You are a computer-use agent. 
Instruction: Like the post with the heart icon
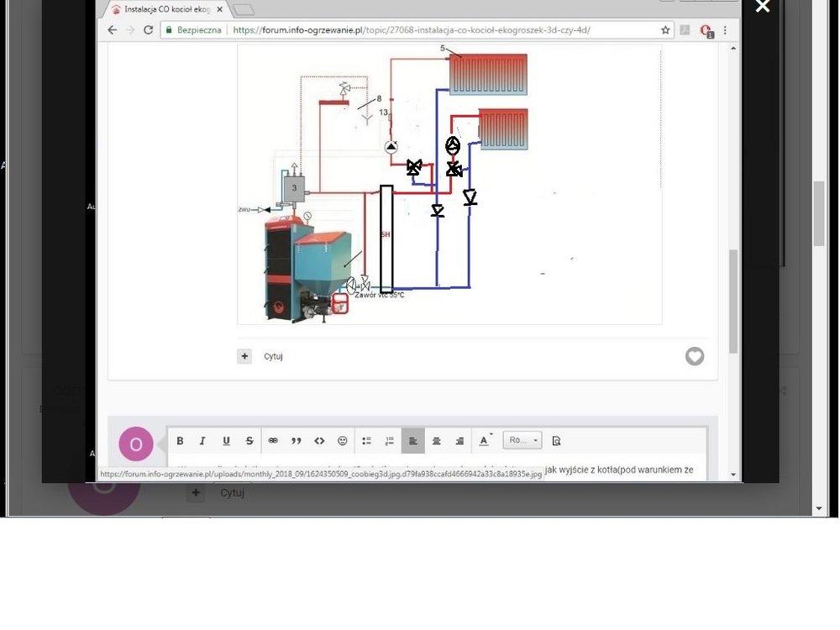tap(695, 357)
